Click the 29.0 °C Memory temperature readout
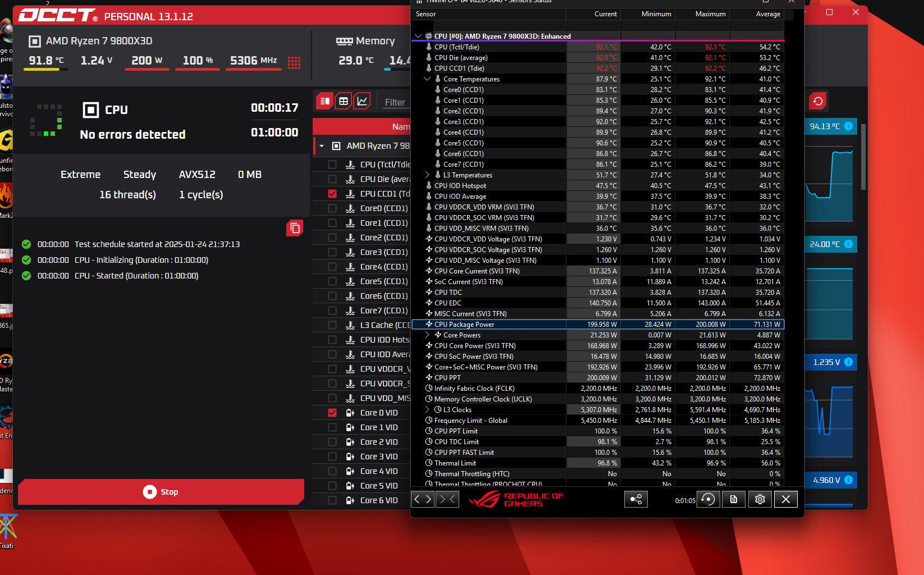 tap(356, 61)
